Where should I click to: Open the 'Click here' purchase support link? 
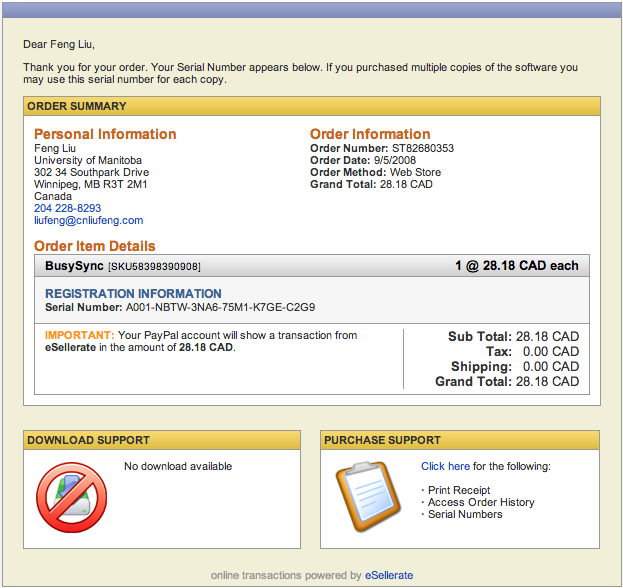point(445,466)
